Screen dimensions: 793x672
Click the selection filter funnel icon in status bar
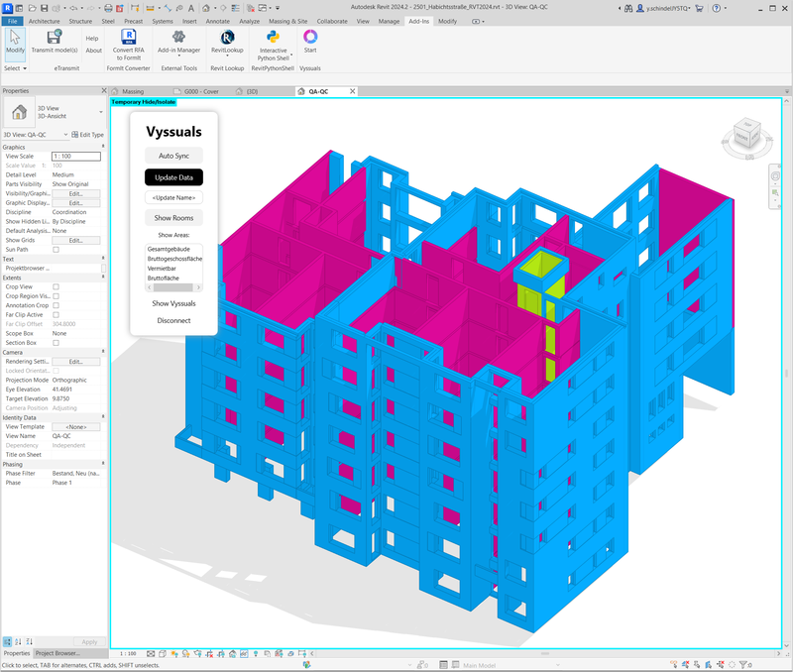[743, 665]
